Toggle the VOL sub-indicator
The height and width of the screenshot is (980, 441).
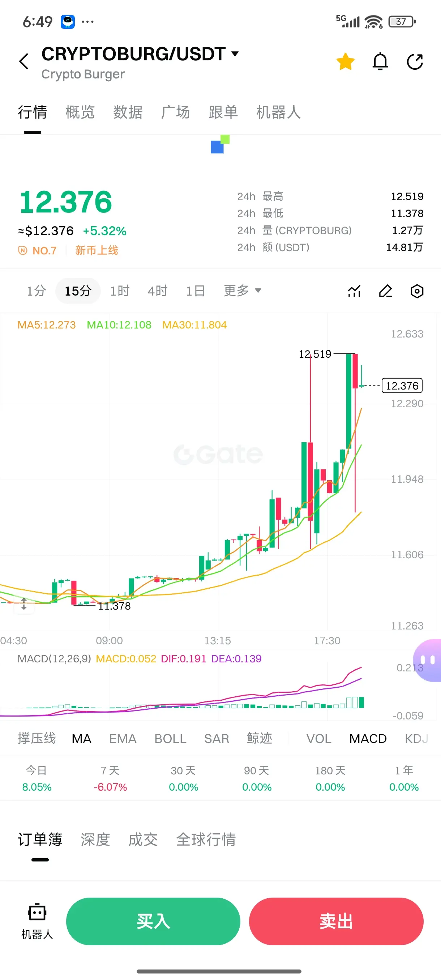coord(319,738)
